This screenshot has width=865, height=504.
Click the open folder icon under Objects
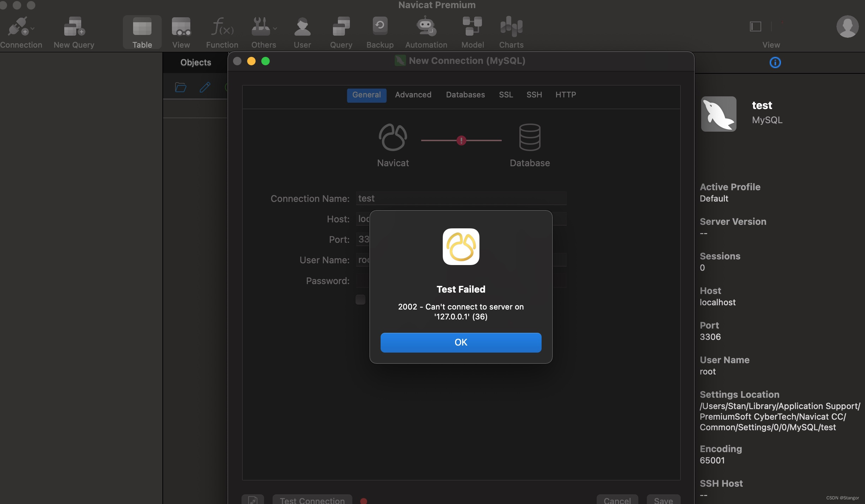pos(180,87)
